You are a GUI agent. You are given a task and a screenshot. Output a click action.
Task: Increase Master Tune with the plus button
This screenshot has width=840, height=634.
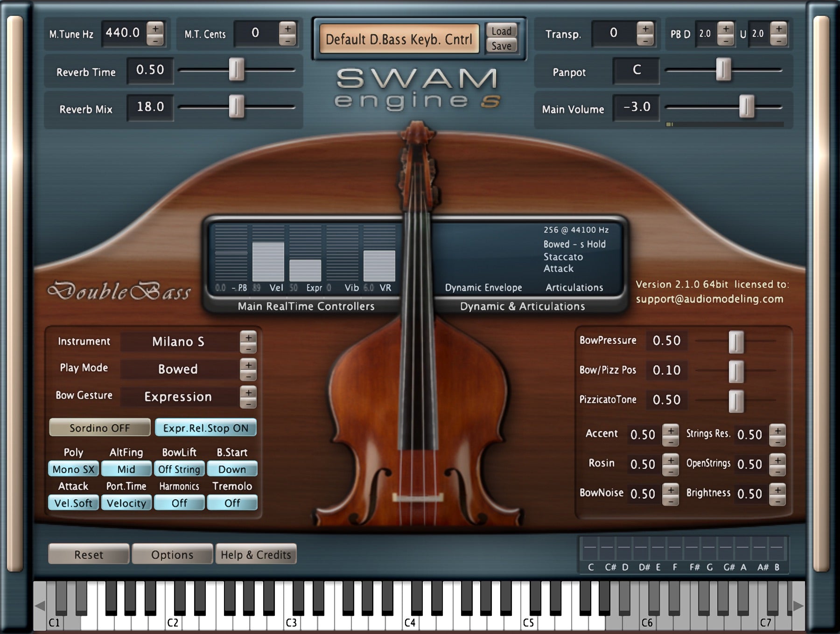coord(156,29)
